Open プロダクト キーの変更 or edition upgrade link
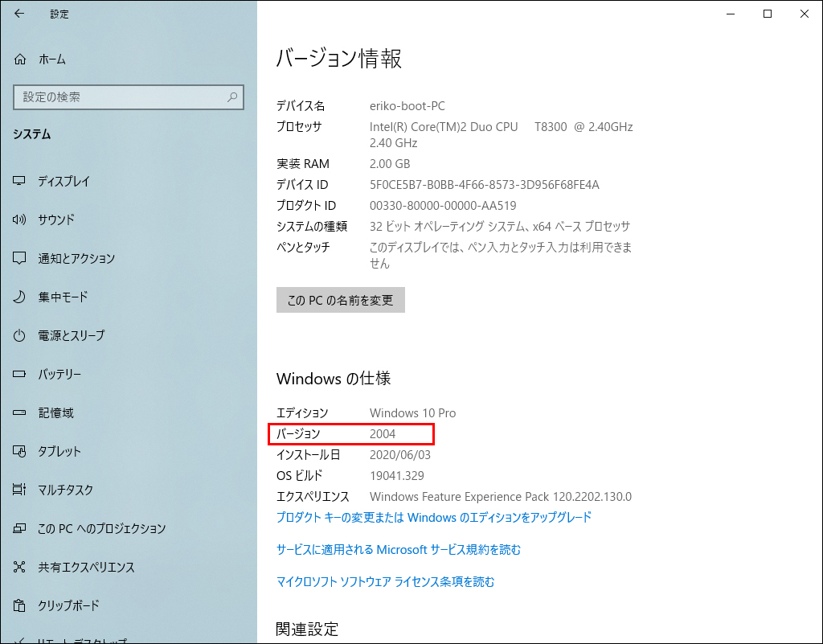The image size is (823, 644). [434, 518]
